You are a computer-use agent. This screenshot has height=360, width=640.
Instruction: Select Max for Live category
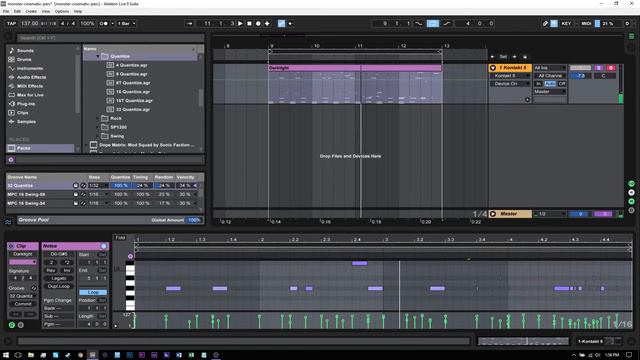[30, 95]
